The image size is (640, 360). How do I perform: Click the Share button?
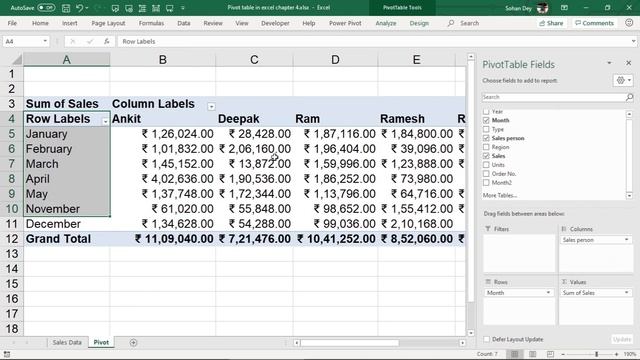tap(551, 23)
